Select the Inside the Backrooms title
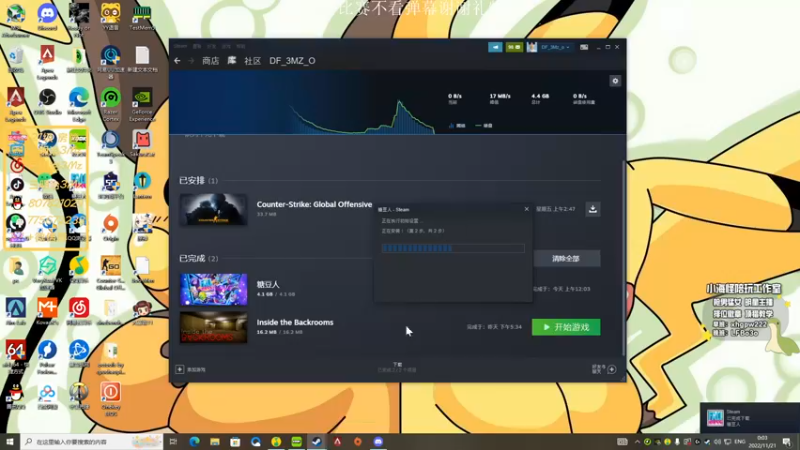 coord(295,322)
